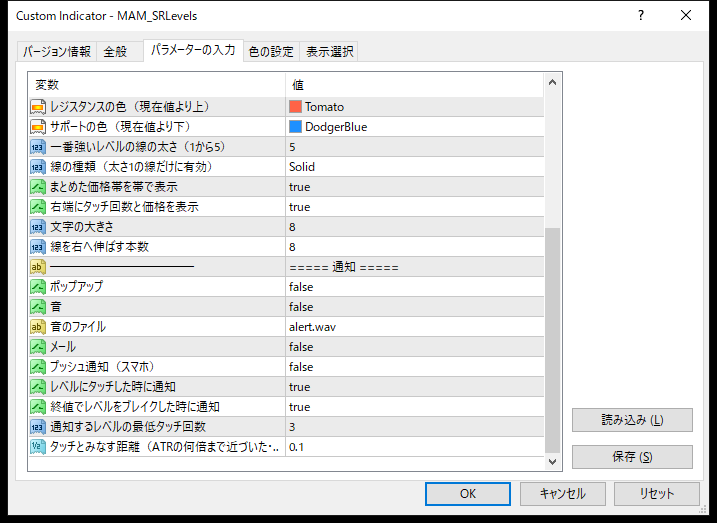Viewport: 717px width, 523px height.
Task: Click the vertical scrollbar thumb
Action: (552, 340)
